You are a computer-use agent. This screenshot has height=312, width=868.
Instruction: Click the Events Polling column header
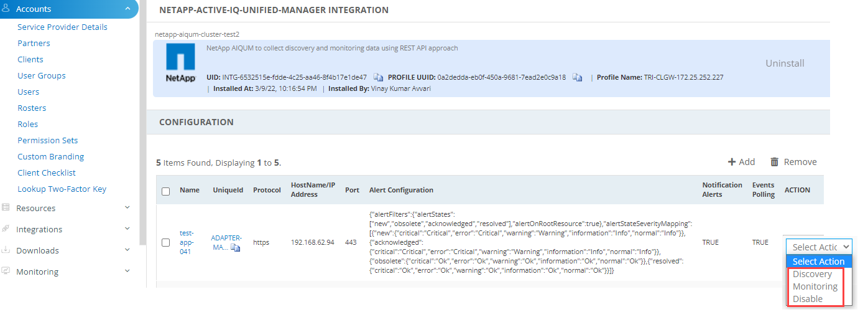point(764,189)
